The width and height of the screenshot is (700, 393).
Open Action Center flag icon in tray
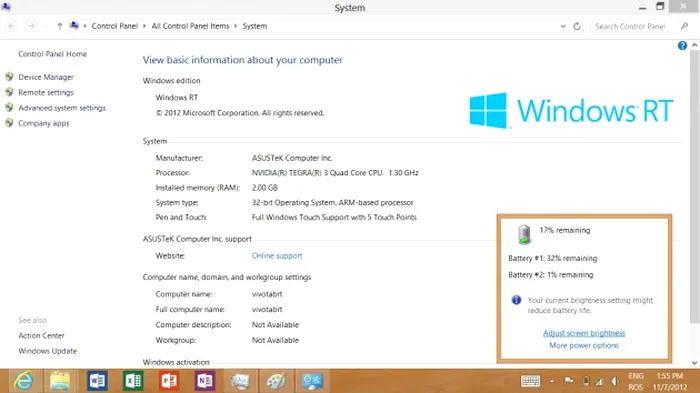(568, 381)
